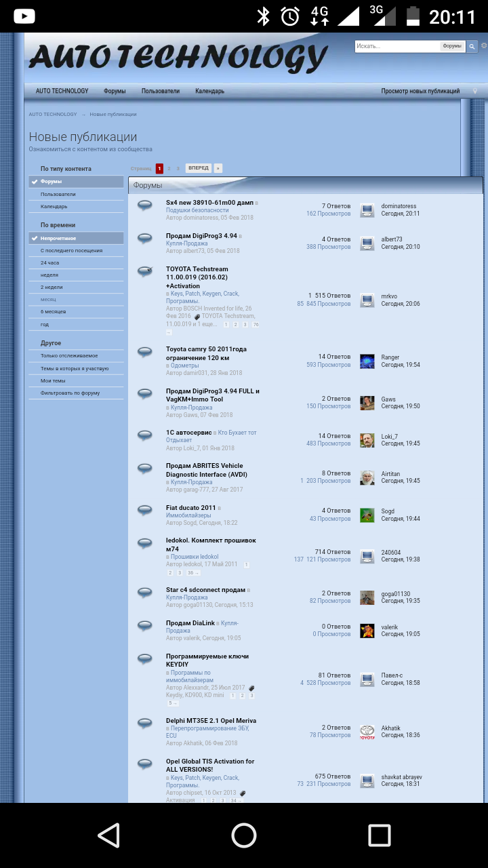Open Фильтровать по форуму
The height and width of the screenshot is (868, 488).
pos(76,393)
